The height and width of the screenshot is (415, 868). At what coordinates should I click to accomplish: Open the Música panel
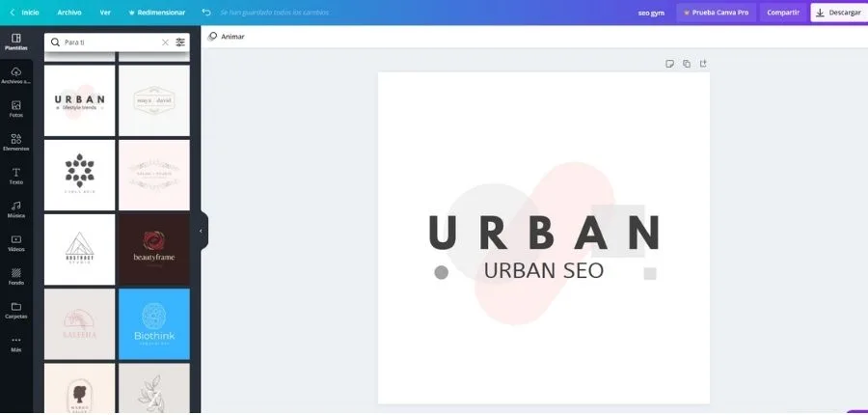click(x=15, y=209)
